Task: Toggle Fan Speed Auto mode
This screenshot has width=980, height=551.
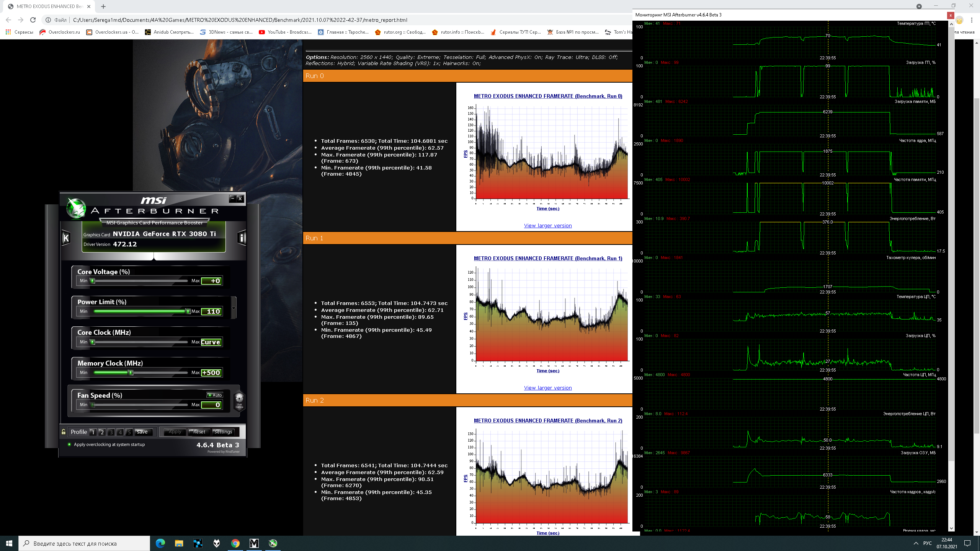Action: click(x=214, y=395)
